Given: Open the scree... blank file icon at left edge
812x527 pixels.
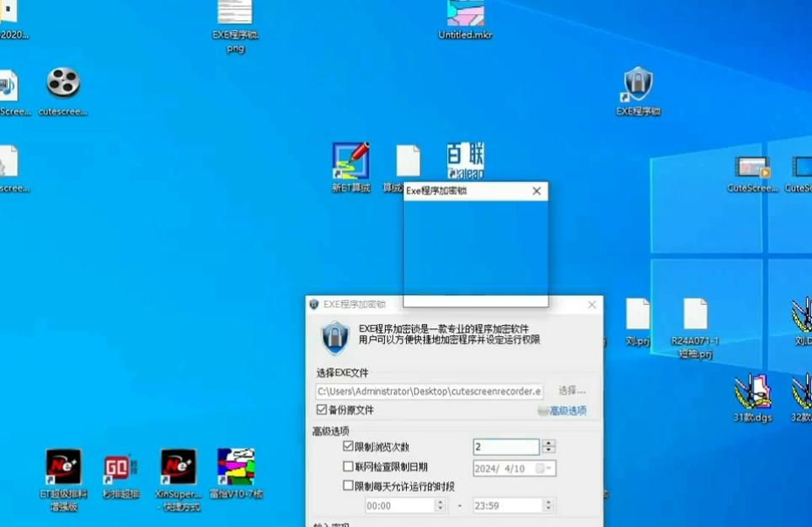Looking at the screenshot, I should coord(13,168).
